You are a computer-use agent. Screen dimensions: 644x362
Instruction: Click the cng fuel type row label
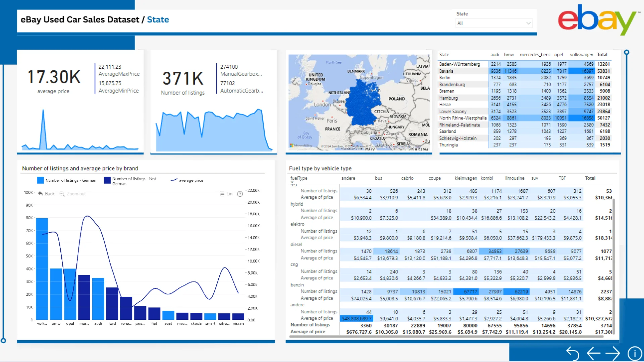point(294,264)
